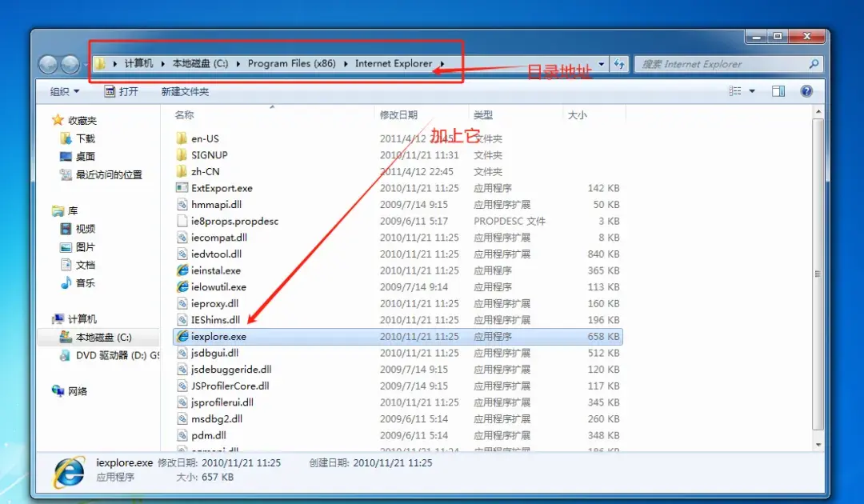This screenshot has height=504, width=864.
Task: Sort files by 大小 column header
Action: tap(577, 115)
